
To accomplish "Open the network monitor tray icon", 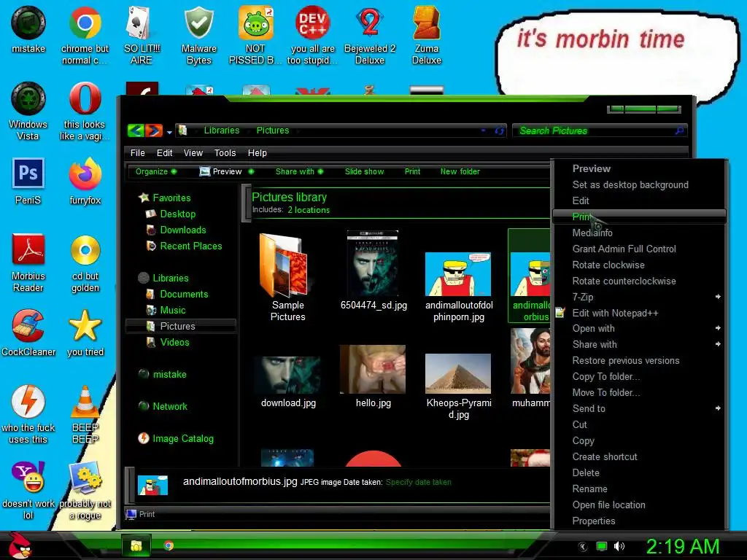I will coord(602,546).
